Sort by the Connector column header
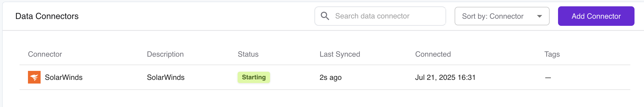This screenshot has height=107, width=644. point(45,54)
